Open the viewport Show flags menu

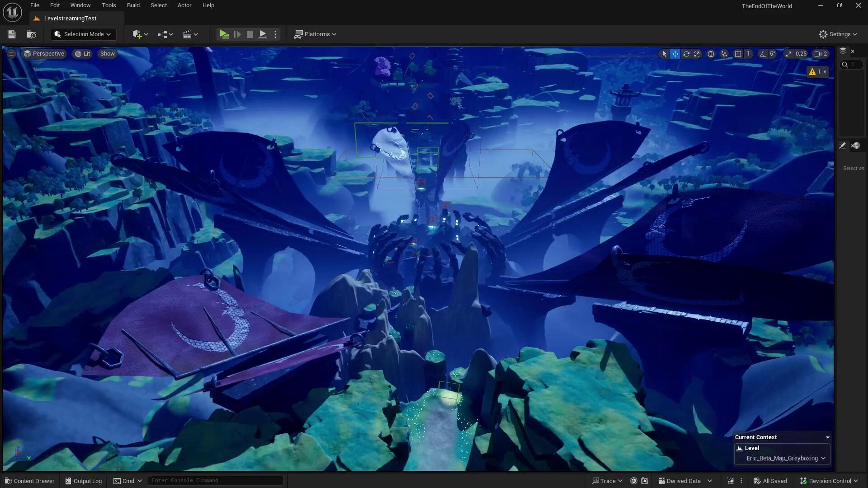pyautogui.click(x=108, y=54)
